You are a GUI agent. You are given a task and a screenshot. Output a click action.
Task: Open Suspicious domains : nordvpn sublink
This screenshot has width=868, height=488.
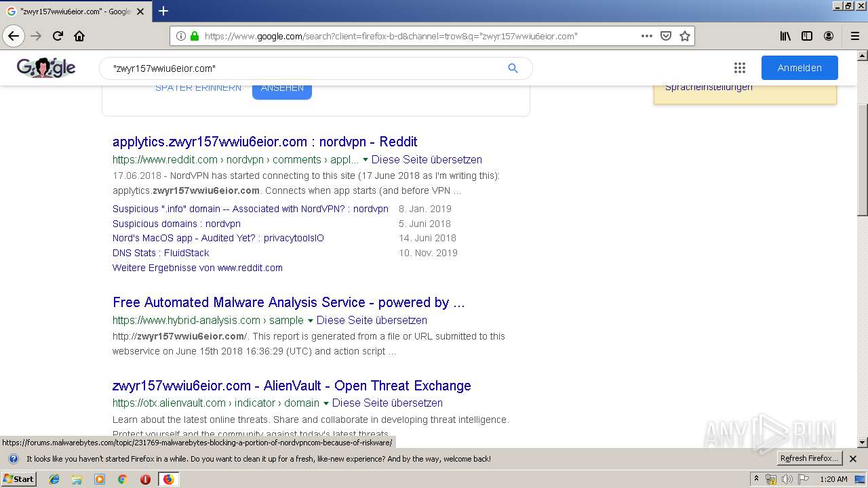pyautogui.click(x=176, y=224)
